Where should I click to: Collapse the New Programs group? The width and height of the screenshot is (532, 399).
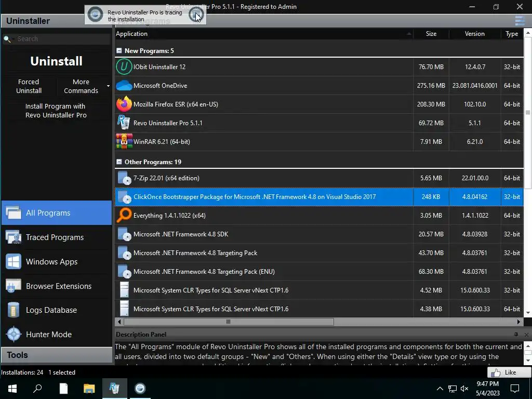coord(119,50)
